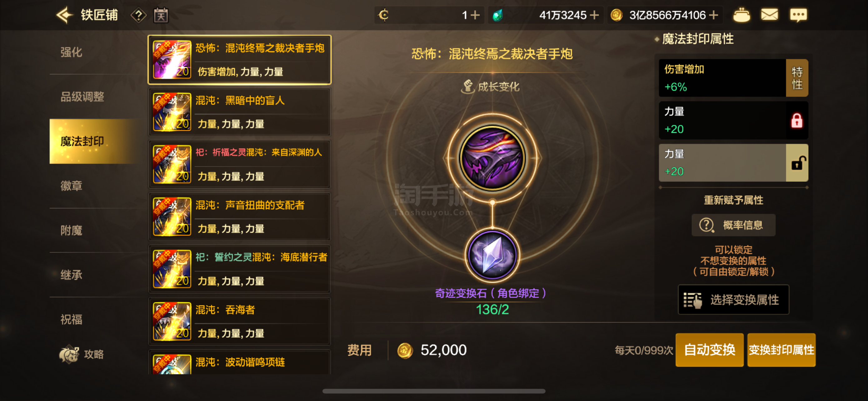The image size is (868, 401).
Task: Add gold via plus next to 3亿8566万4106
Action: [713, 15]
